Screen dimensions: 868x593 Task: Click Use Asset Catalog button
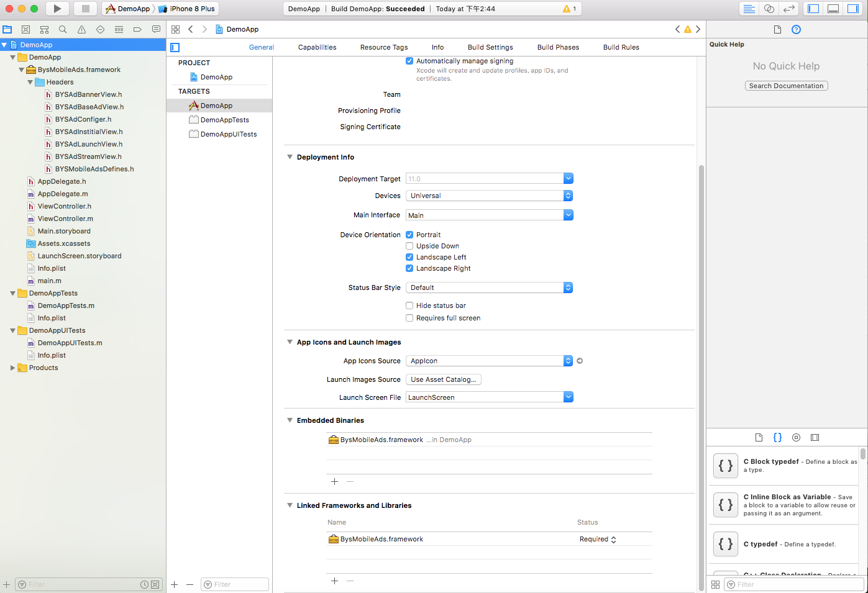[x=444, y=379]
